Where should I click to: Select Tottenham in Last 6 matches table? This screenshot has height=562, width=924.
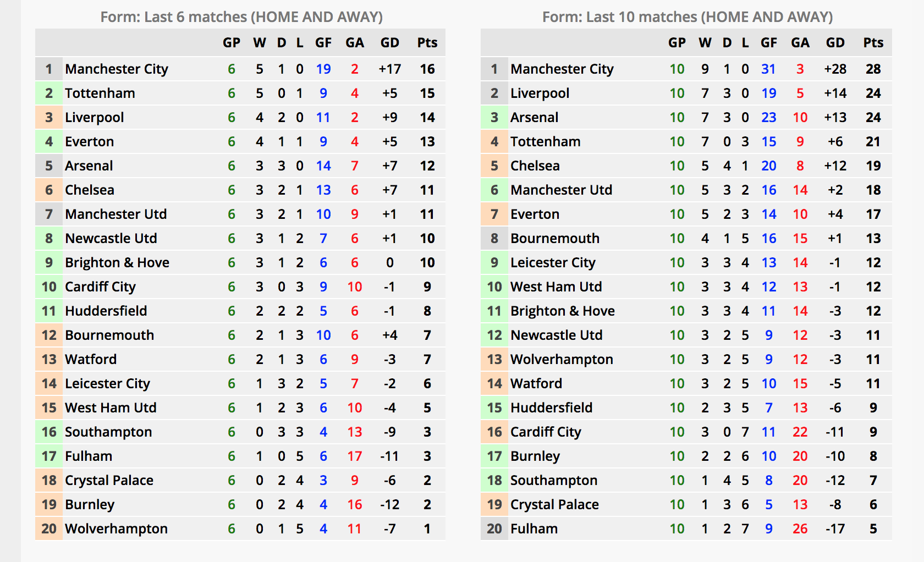tap(100, 93)
